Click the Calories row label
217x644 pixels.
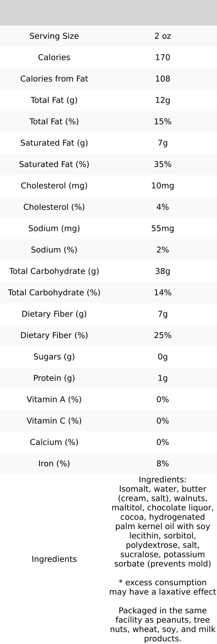click(x=54, y=57)
